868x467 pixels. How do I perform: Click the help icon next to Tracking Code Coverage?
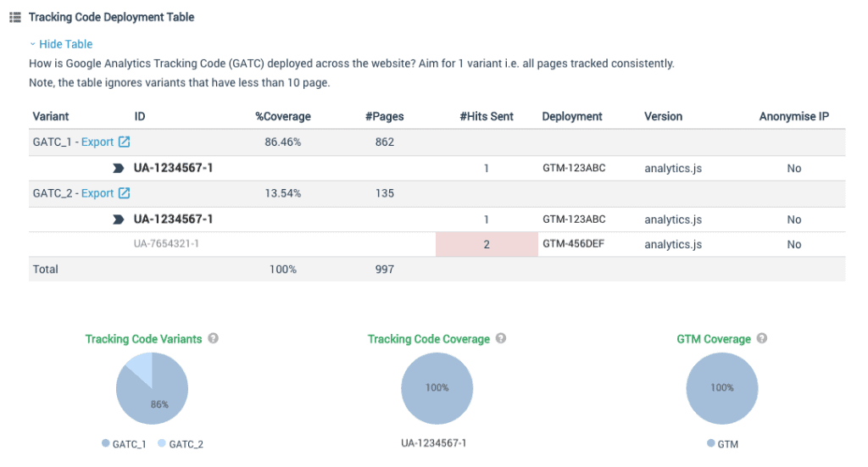(501, 338)
